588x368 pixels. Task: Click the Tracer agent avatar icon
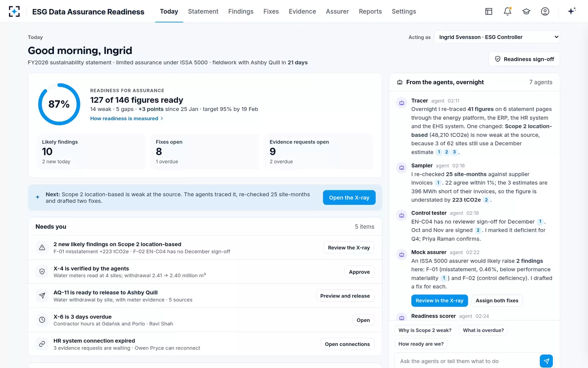(x=402, y=103)
